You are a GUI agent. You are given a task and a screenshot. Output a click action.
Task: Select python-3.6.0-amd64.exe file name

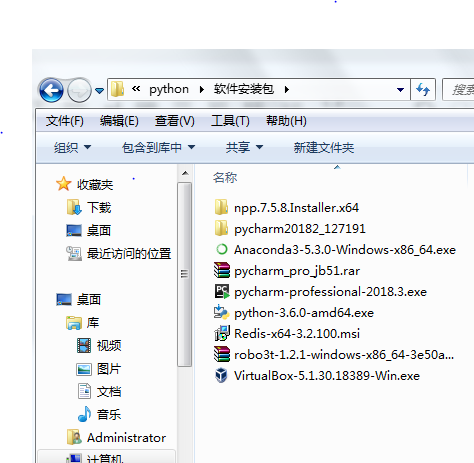point(304,313)
